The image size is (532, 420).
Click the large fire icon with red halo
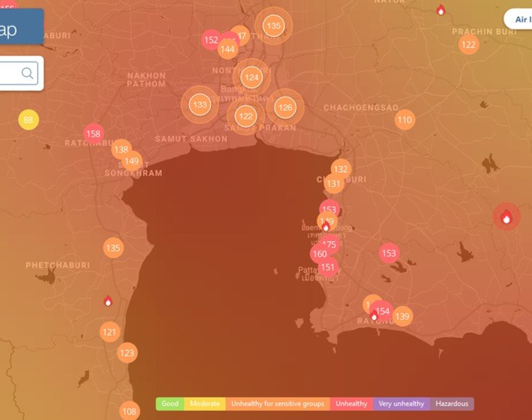pos(506,217)
